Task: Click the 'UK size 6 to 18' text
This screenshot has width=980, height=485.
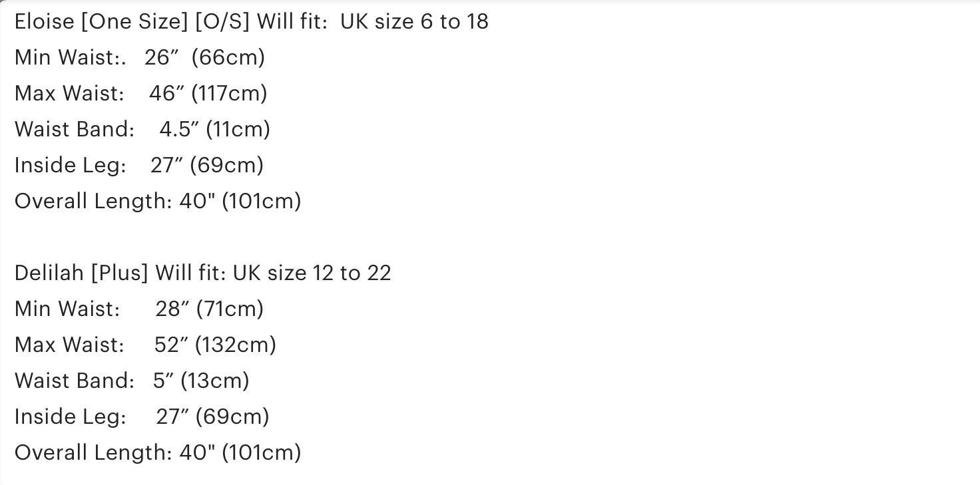Action: 415,22
